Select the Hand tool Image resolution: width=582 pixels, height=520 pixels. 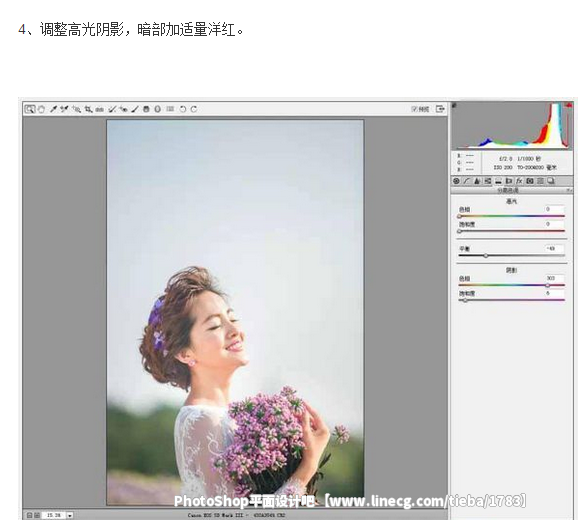click(x=41, y=109)
